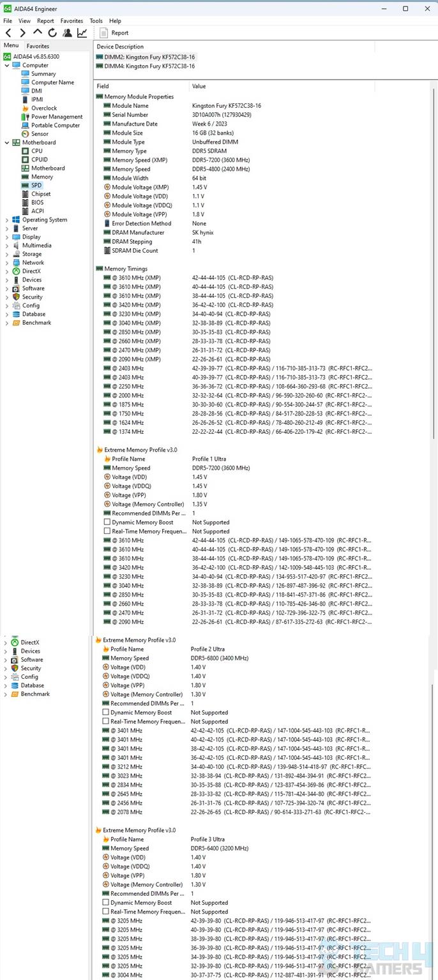438x980 pixels.
Task: Toggle Real-Time Memory Frequency checkbox under Profile 3 Ultra
Action: point(106,911)
